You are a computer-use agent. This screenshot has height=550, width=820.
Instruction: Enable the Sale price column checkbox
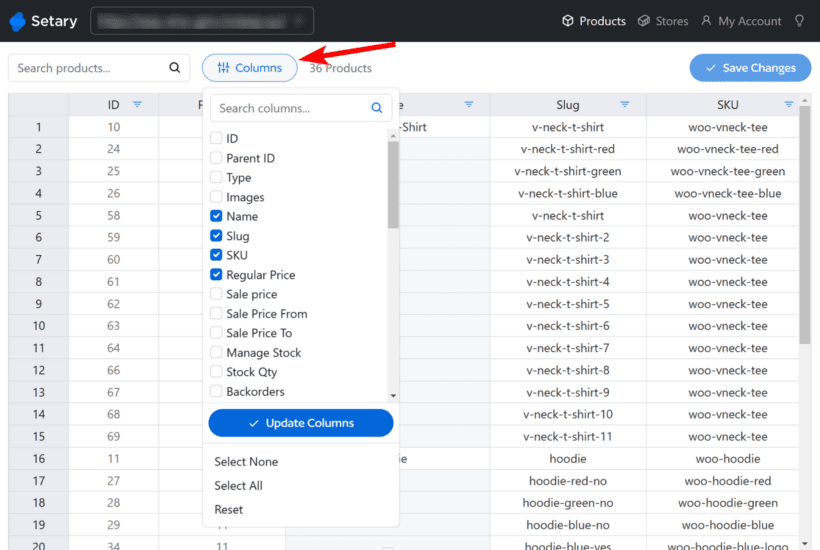point(216,294)
